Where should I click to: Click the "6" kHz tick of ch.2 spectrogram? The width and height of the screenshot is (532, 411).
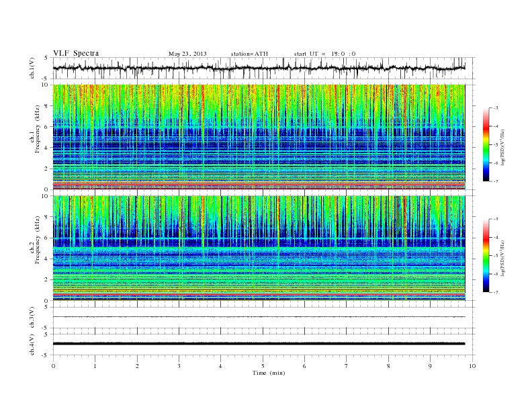point(46,238)
